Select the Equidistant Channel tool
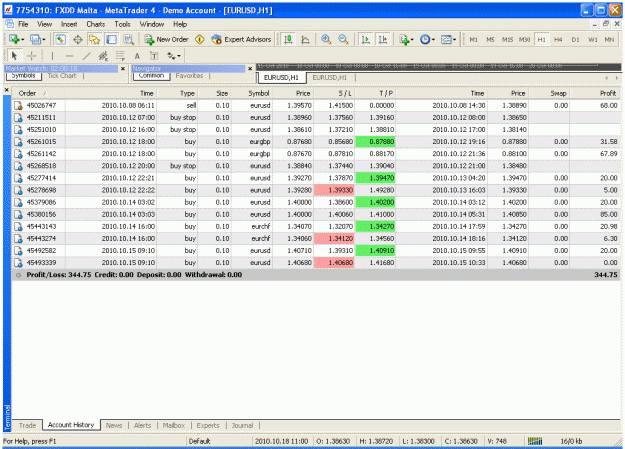The height and width of the screenshot is (449, 625). [x=103, y=56]
